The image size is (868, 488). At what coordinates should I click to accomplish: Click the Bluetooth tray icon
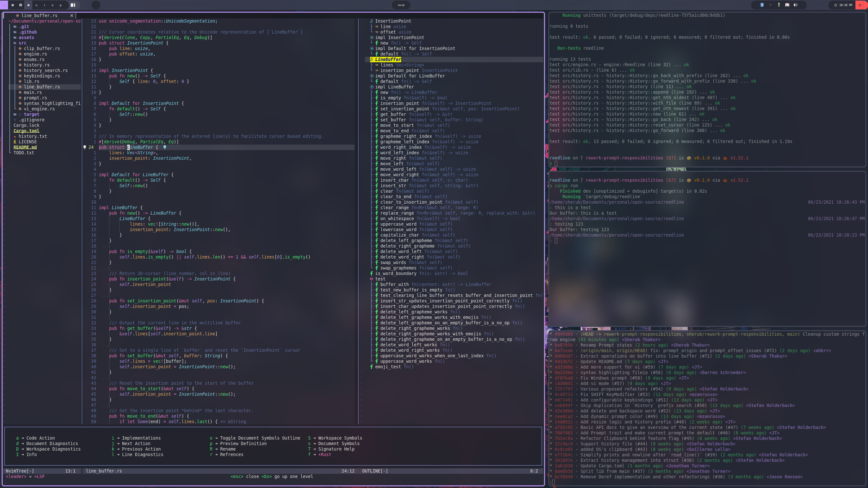pyautogui.click(x=762, y=5)
